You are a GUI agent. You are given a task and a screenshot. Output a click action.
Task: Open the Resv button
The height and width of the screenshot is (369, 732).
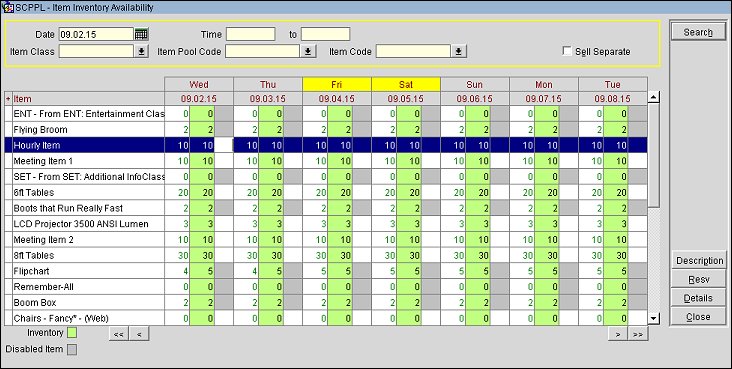698,279
